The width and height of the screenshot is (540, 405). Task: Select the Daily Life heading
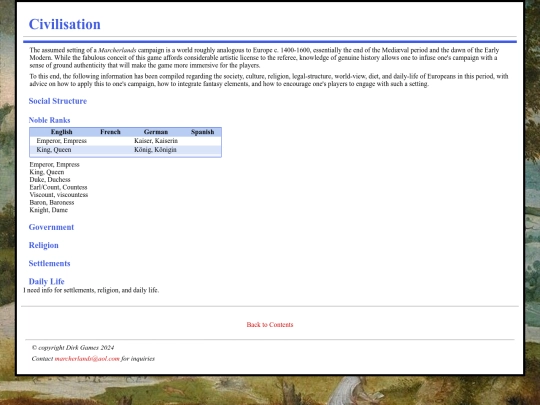pos(46,281)
